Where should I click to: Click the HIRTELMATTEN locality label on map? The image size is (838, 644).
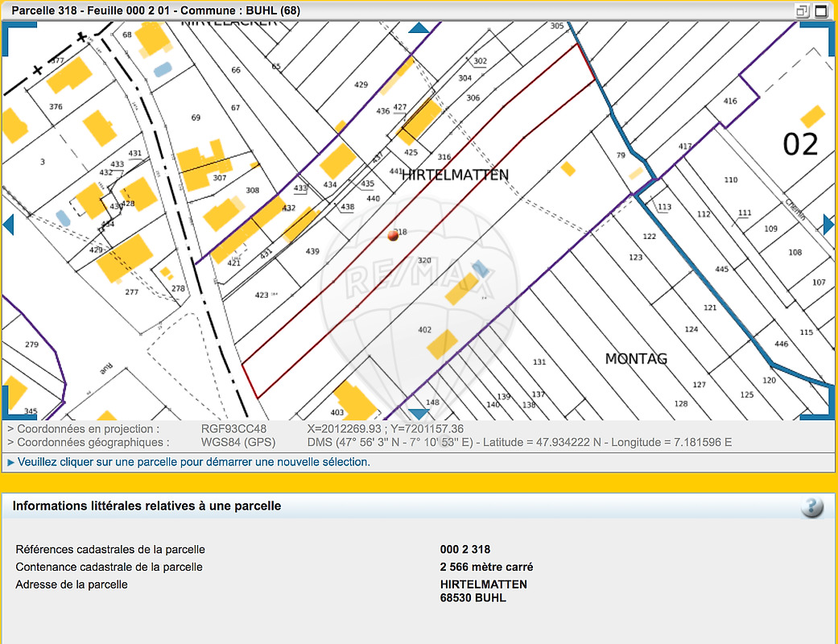click(x=455, y=175)
